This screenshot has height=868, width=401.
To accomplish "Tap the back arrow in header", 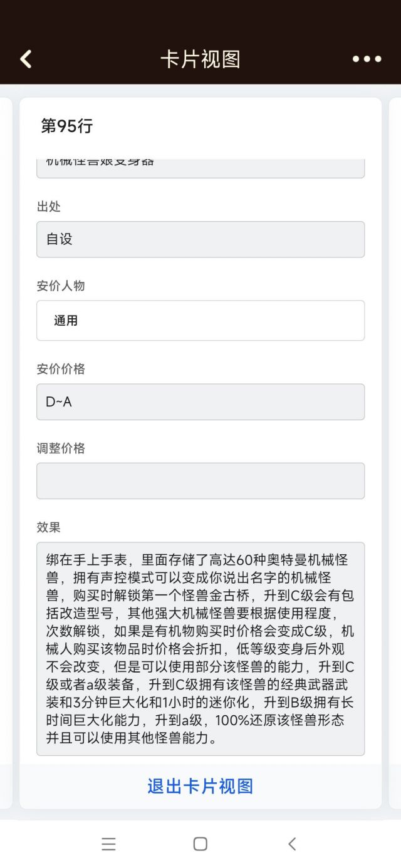I will coord(26,59).
